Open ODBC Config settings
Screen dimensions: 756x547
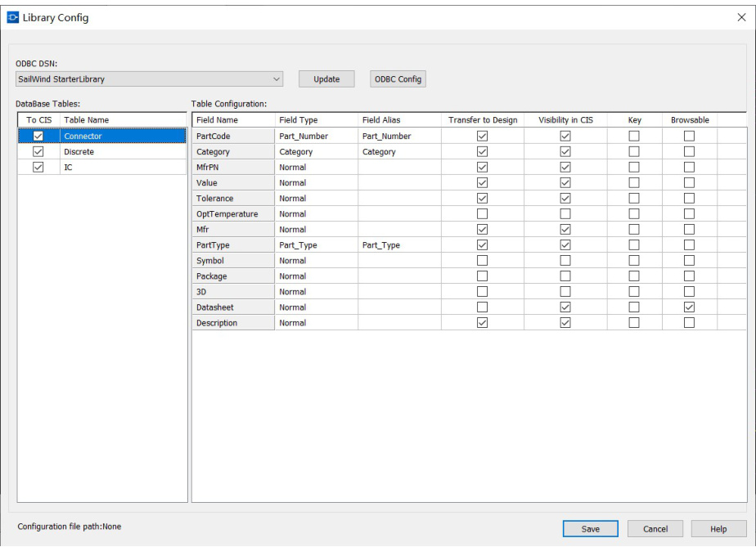click(398, 79)
